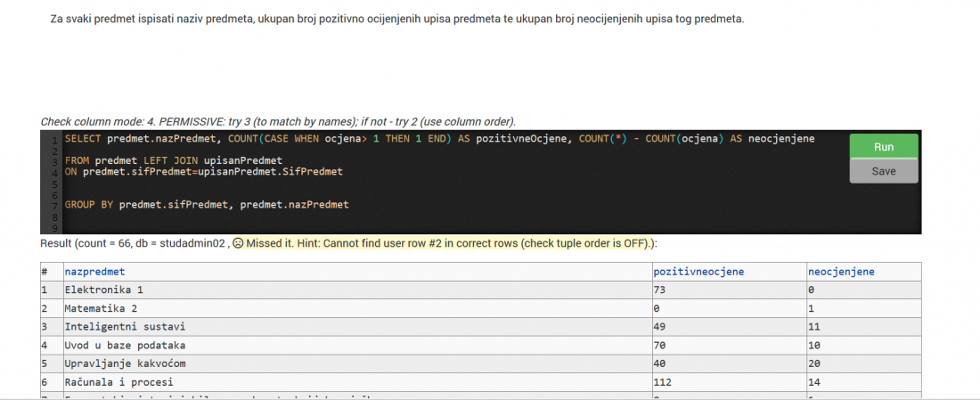Select the 'Upravljanje kakvoćom' cell

357,363
